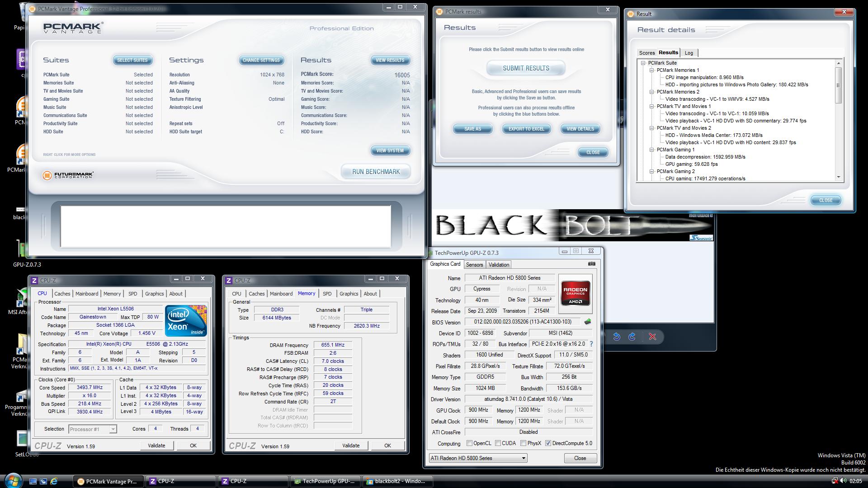Switch to the Log tab in Result details
Image resolution: width=868 pixels, height=488 pixels.
689,53
